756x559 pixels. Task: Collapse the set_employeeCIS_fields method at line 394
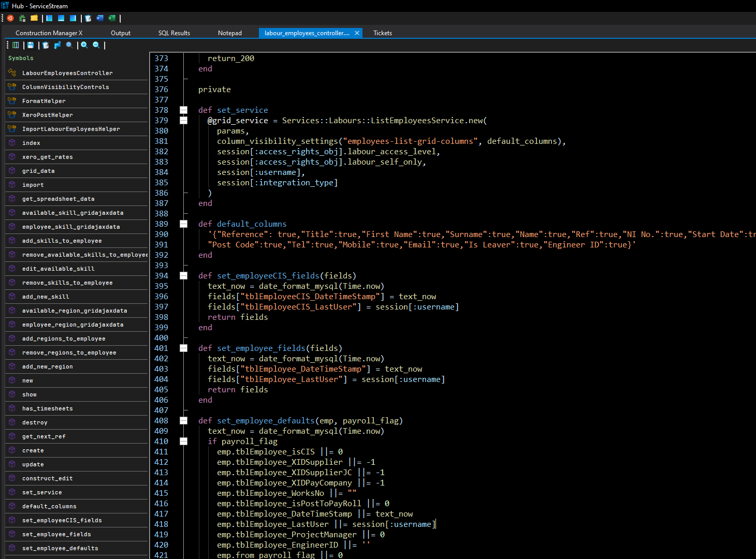tap(183, 275)
